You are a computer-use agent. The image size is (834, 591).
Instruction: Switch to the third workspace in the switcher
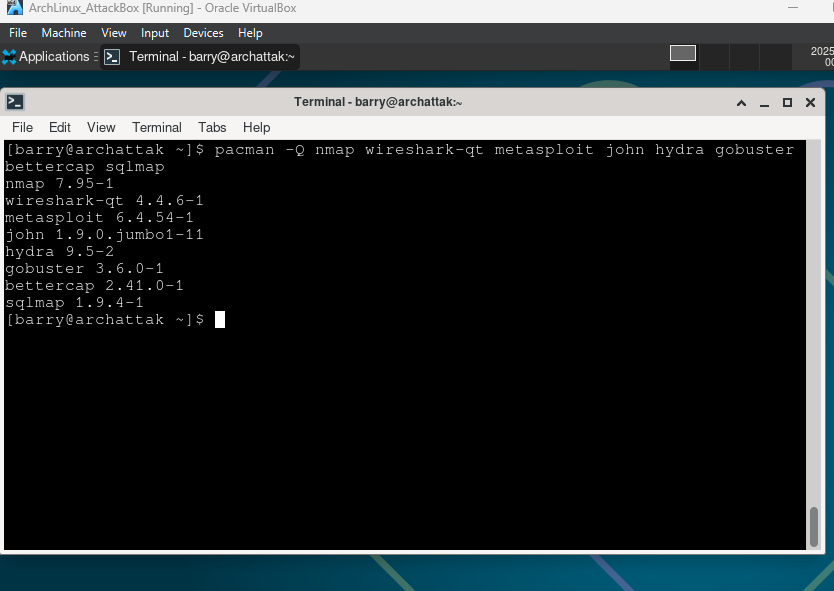click(745, 57)
